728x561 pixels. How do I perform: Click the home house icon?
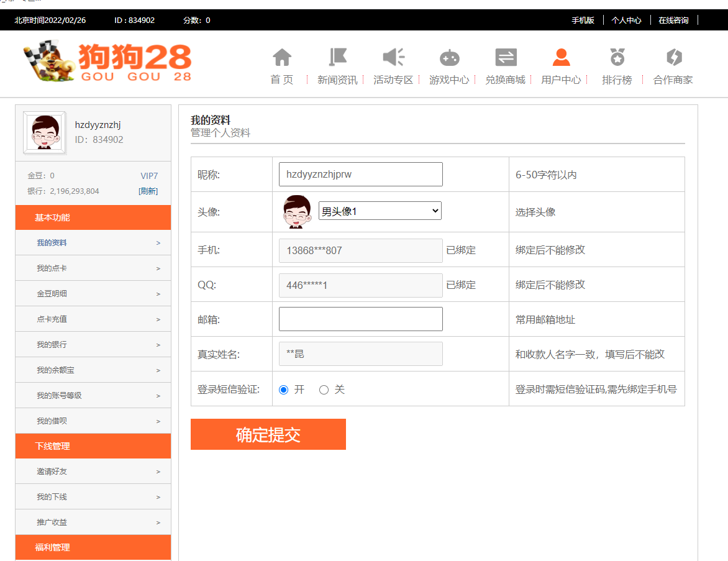click(x=282, y=58)
